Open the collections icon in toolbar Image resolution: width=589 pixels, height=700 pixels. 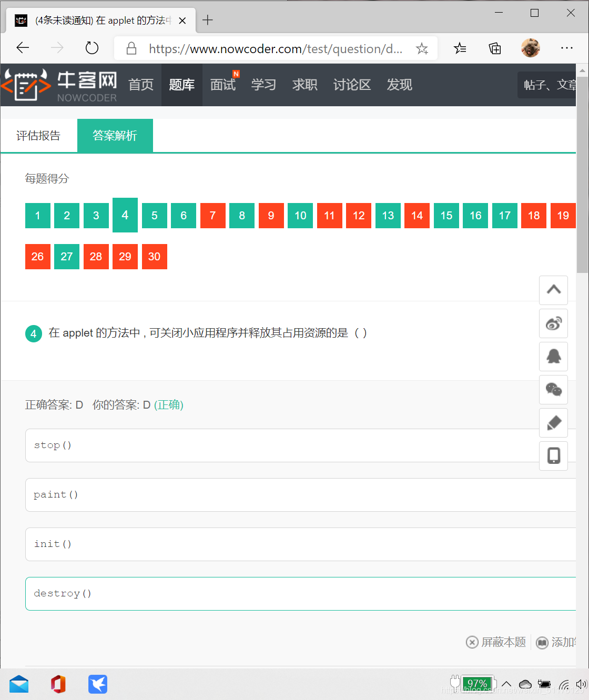[x=495, y=48]
